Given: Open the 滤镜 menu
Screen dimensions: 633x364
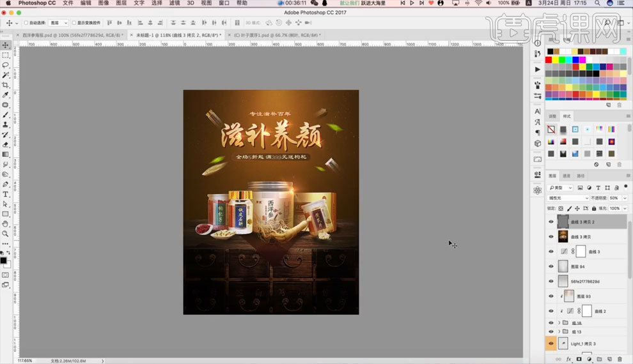Looking at the screenshot, I should tap(175, 3).
